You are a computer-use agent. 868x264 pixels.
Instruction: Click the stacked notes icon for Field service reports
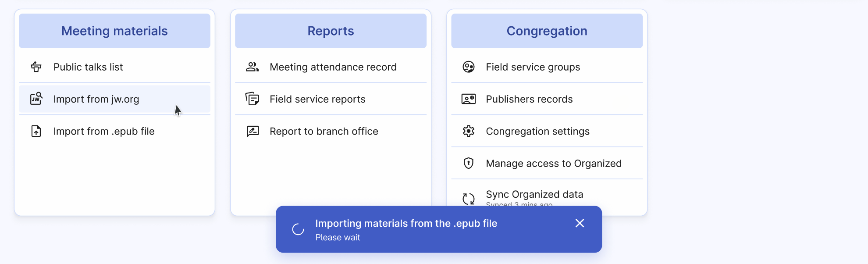pyautogui.click(x=252, y=99)
